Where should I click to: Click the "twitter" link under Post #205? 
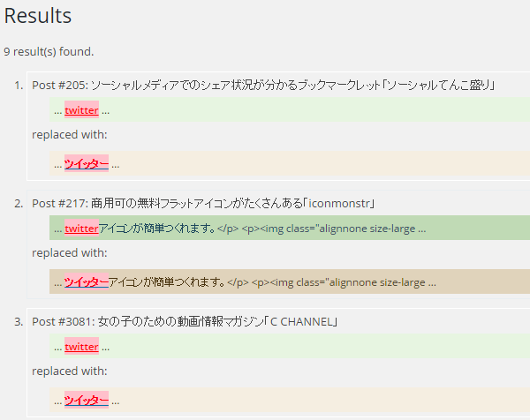81,110
